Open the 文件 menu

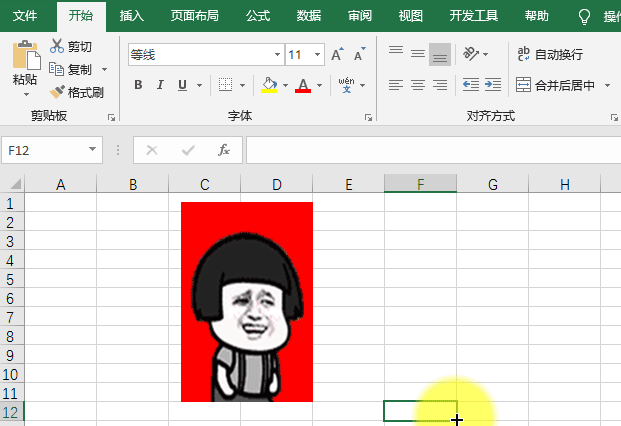(25, 16)
